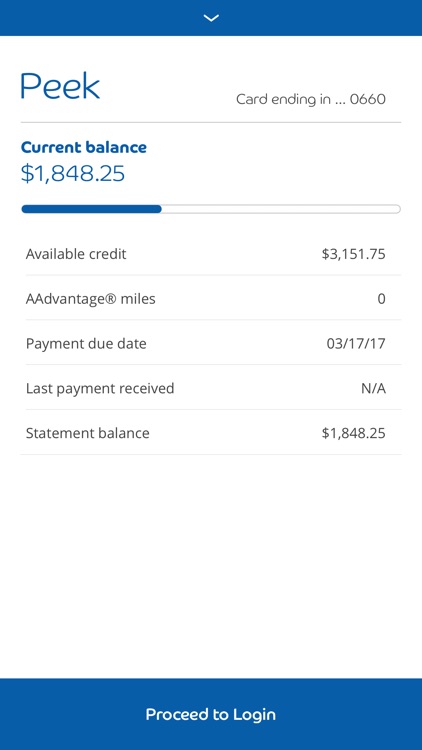Image resolution: width=422 pixels, height=750 pixels.
Task: Click the blue header bar at the top
Action: click(x=211, y=18)
